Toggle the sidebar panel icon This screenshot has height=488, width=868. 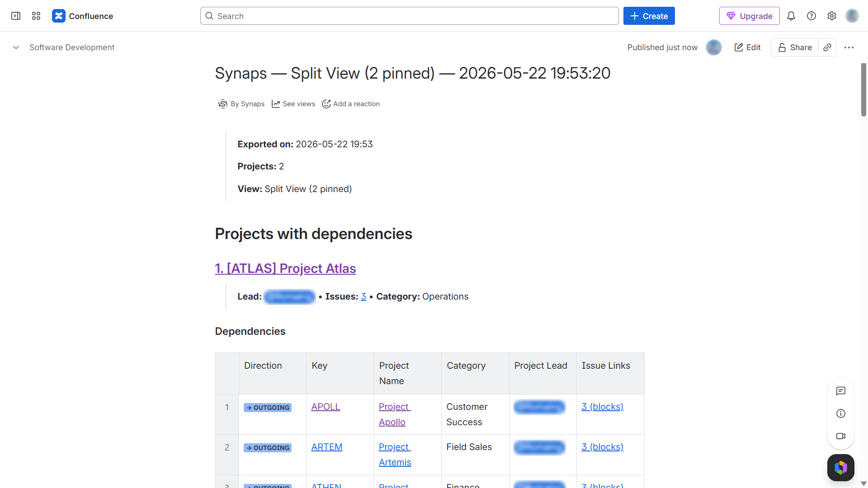pos(16,16)
